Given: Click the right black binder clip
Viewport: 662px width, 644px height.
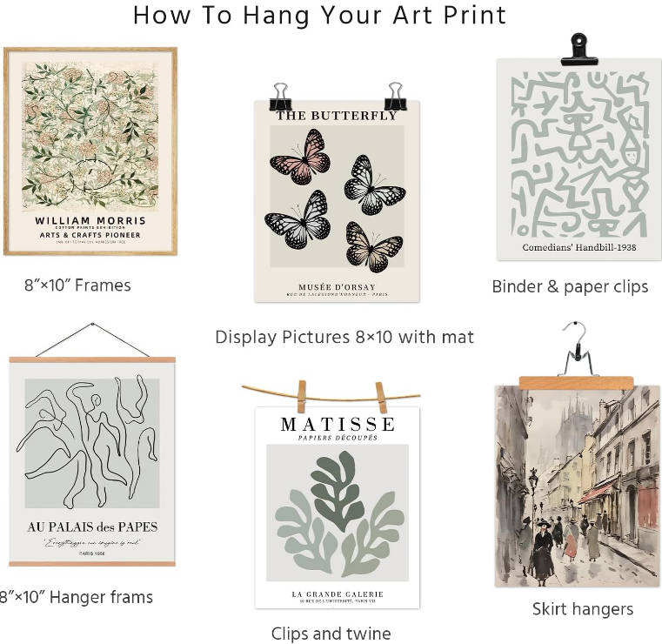Looking at the screenshot, I should [395, 97].
